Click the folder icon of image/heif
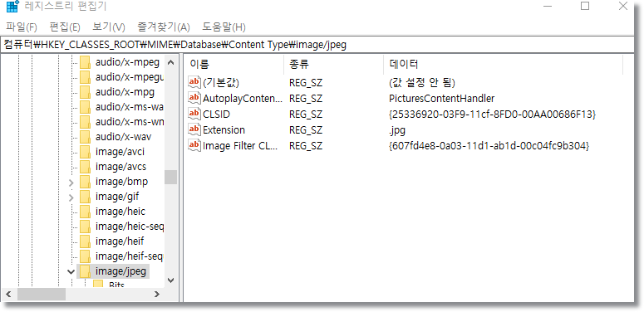 click(85, 241)
